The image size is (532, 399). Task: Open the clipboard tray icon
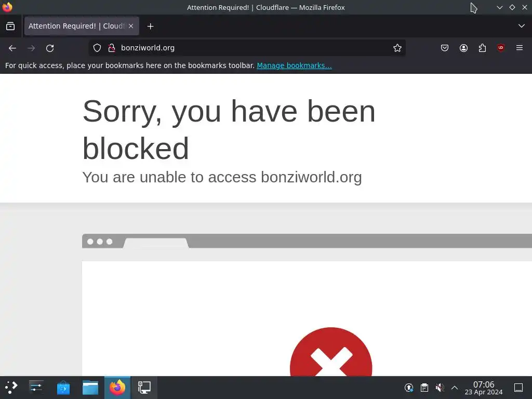pyautogui.click(x=424, y=388)
